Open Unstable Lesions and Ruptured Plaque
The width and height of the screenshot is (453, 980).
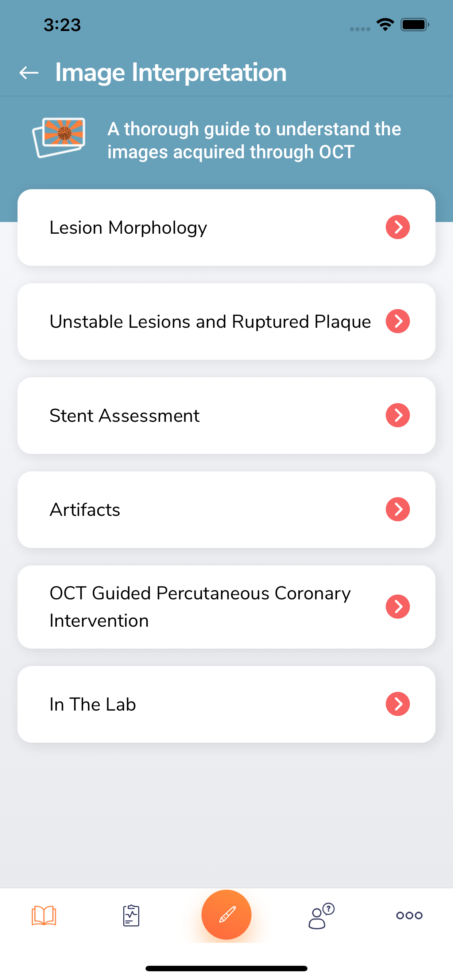coord(226,322)
